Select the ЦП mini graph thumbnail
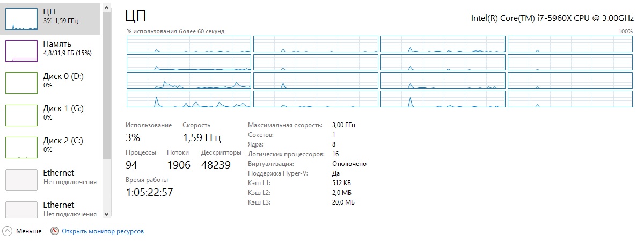 [21, 18]
